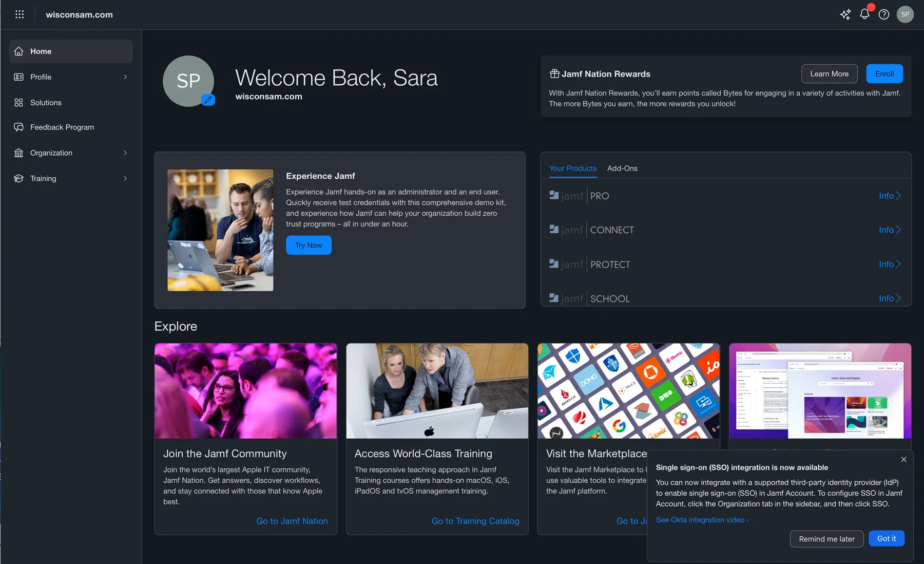
Task: Click Go to Training Catalog link
Action: (475, 521)
